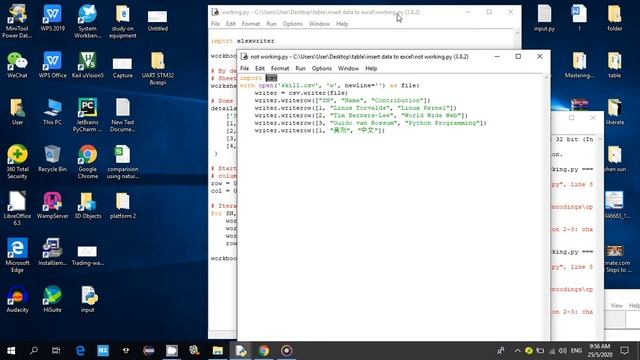
Task: Open the clock showing 9:56 AM
Action: 600,351
